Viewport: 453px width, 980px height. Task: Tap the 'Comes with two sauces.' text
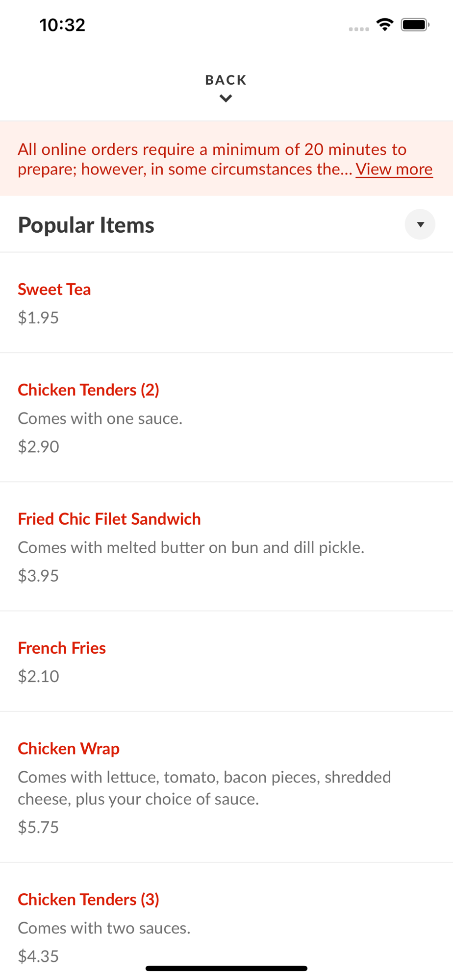[x=104, y=928]
